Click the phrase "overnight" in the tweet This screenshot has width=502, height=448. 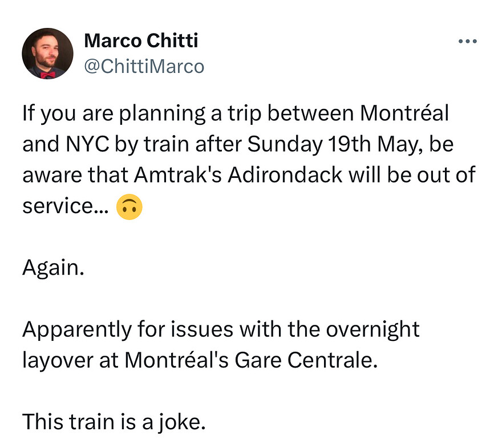[371, 329]
